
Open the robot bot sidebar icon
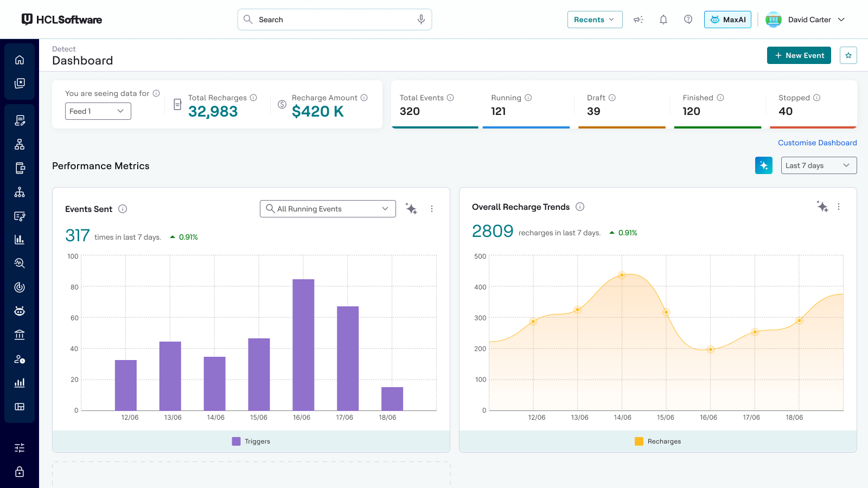pyautogui.click(x=20, y=311)
